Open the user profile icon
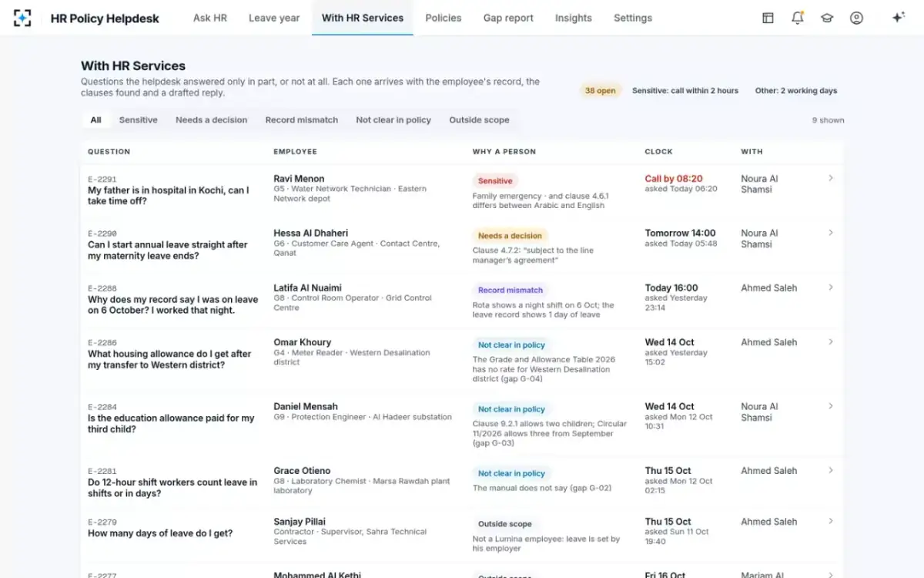924x578 pixels. tap(856, 18)
